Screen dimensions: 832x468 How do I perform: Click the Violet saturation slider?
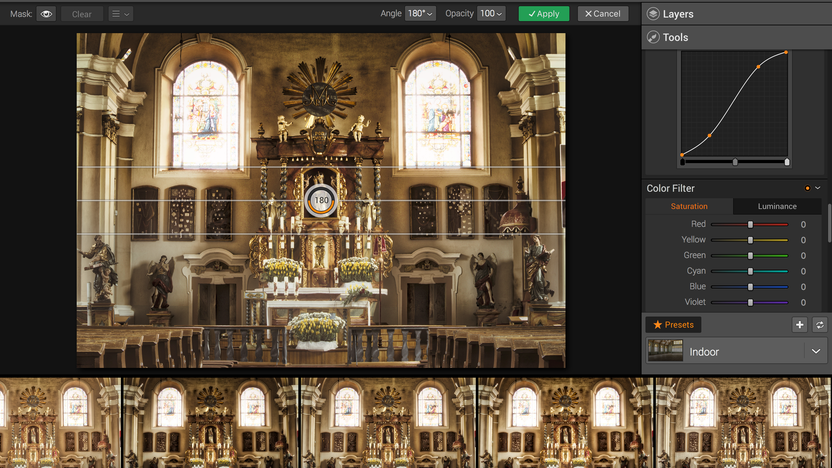coord(750,302)
